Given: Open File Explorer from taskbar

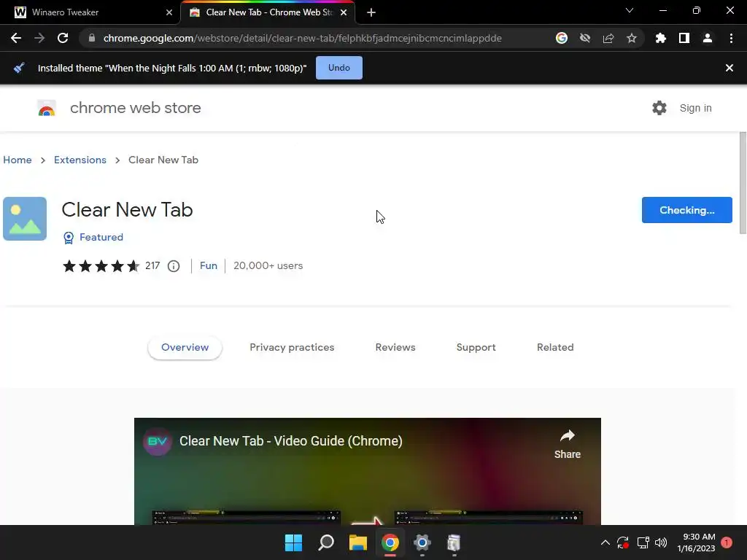Looking at the screenshot, I should pos(357,542).
